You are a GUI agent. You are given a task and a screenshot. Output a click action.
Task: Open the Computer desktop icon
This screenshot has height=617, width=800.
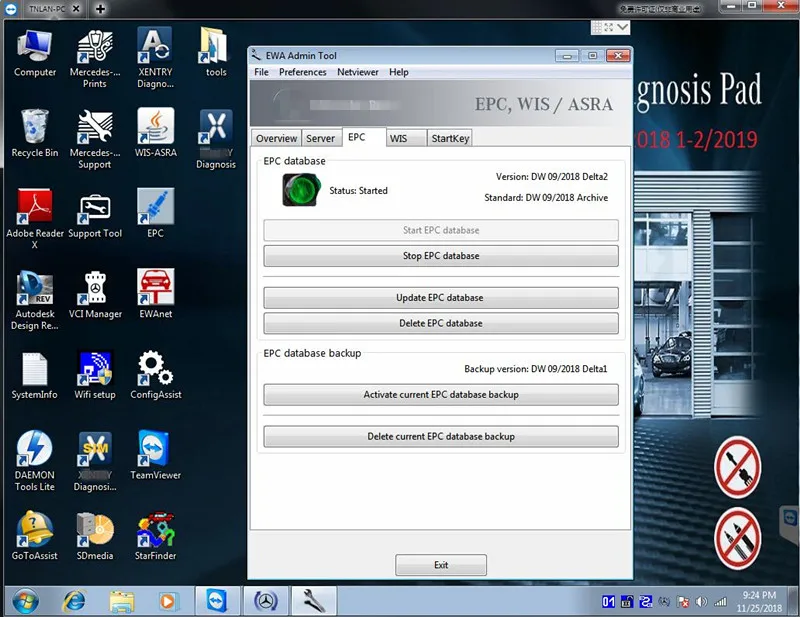pos(34,53)
